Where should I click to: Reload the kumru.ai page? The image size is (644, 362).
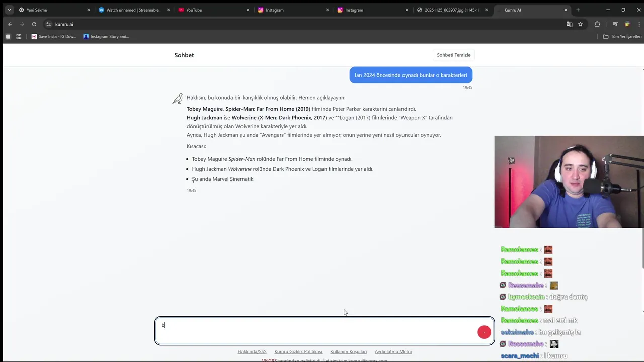coord(34,24)
